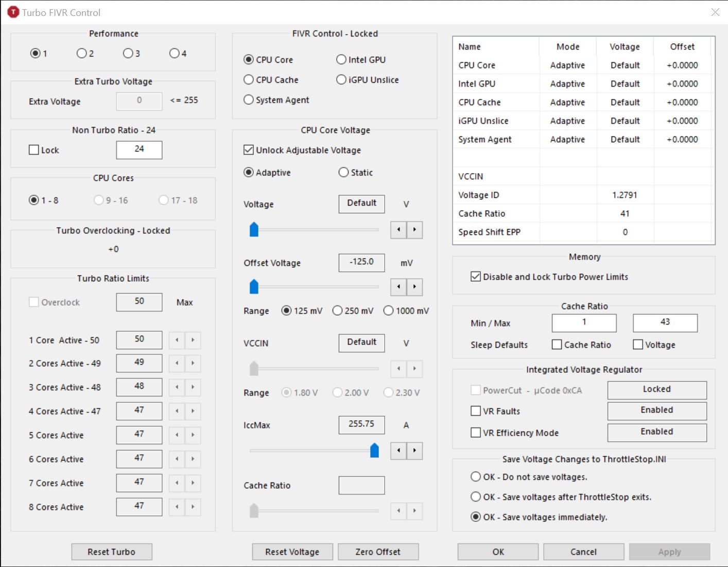Click left arrow beside Voltage slider
Viewport: 728px width, 567px height.
click(x=398, y=230)
